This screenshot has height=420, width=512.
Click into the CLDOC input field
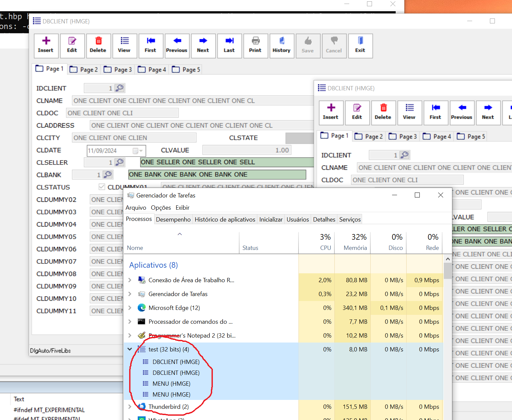pyautogui.click(x=122, y=113)
